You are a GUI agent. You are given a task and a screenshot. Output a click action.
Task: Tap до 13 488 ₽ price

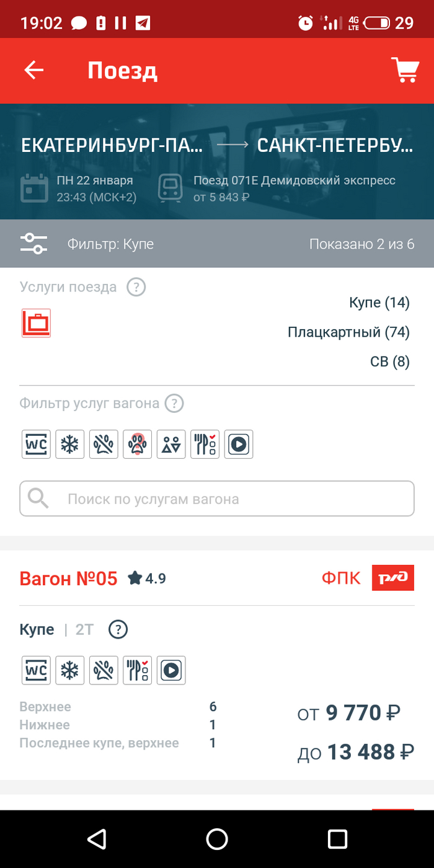356,752
